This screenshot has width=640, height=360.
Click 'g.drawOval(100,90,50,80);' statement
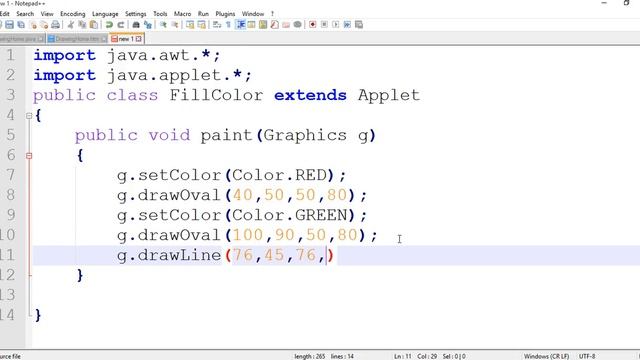(247, 236)
